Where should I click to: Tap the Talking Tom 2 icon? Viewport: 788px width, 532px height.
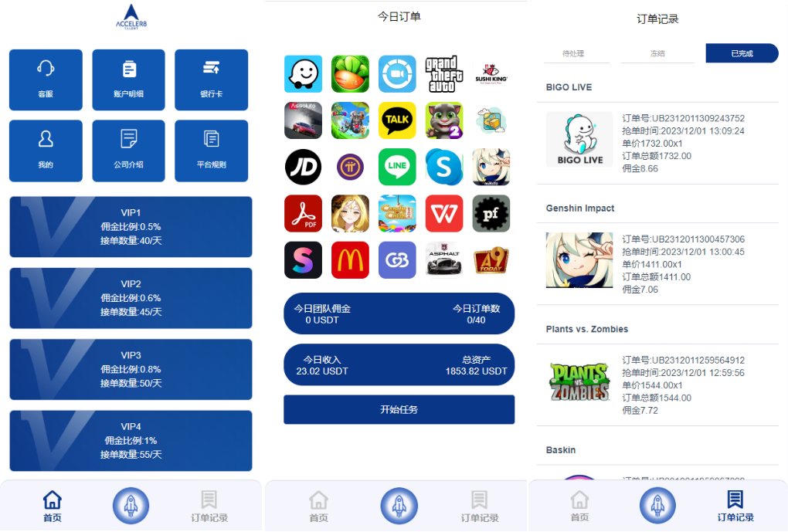coord(444,120)
